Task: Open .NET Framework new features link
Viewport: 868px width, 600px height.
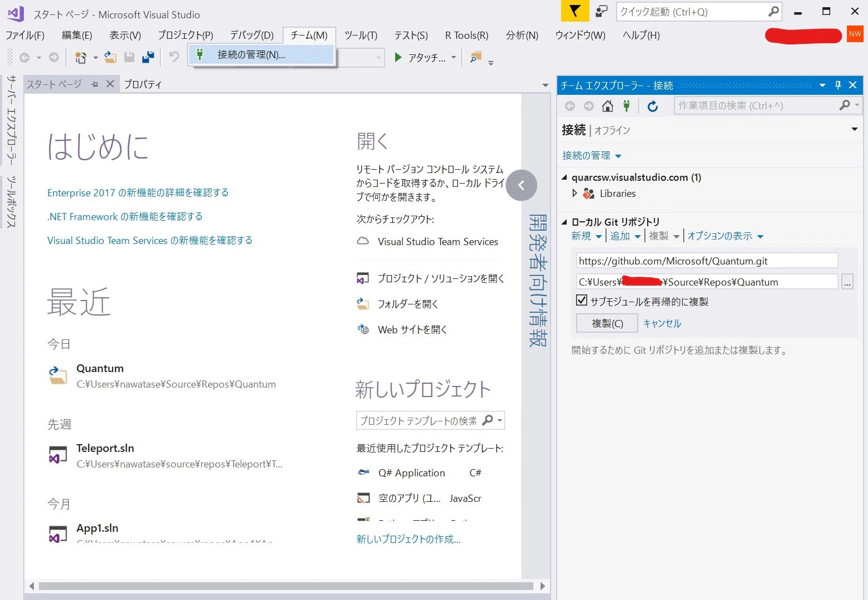Action: [125, 217]
